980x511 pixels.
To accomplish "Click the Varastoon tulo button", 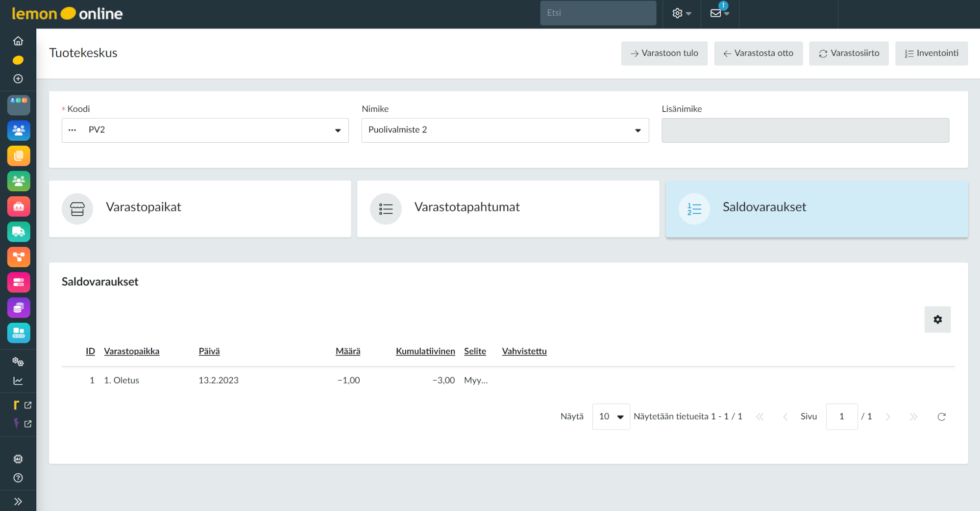I will coord(664,53).
